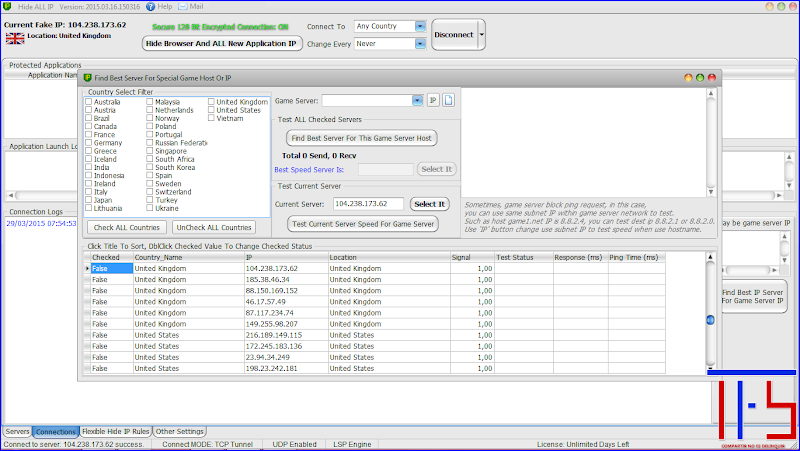Sort table by Signal column header
The height and width of the screenshot is (451, 800).
click(x=472, y=257)
